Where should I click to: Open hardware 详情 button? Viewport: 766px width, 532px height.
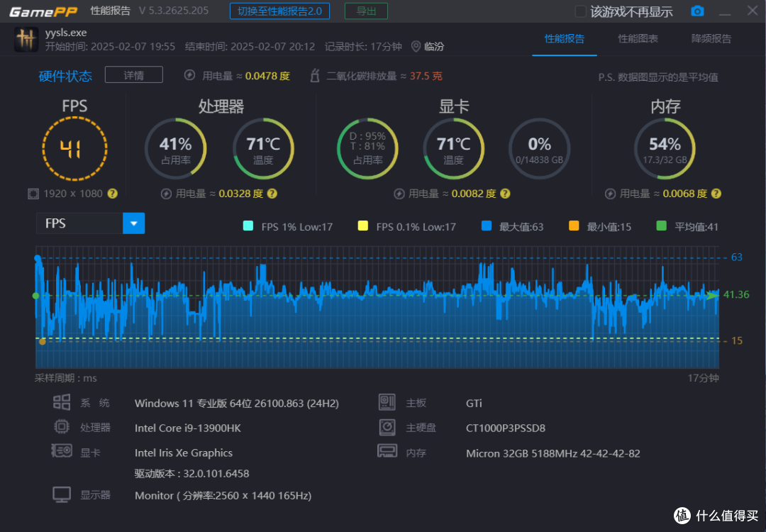[133, 75]
